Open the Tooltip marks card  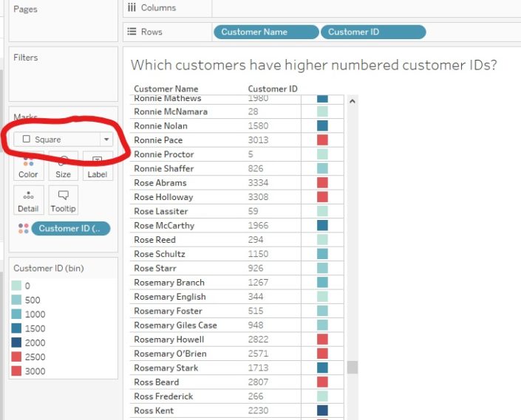[63, 200]
